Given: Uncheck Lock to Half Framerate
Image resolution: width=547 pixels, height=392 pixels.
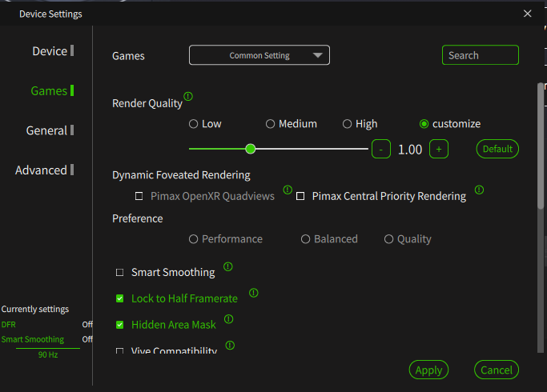Looking at the screenshot, I should coord(119,298).
